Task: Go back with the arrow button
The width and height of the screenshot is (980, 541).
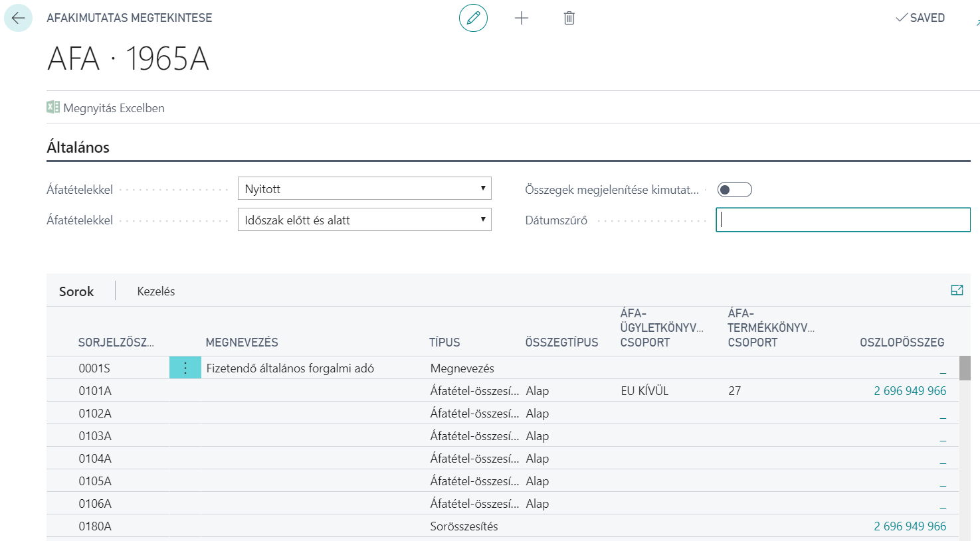Action: 18,18
